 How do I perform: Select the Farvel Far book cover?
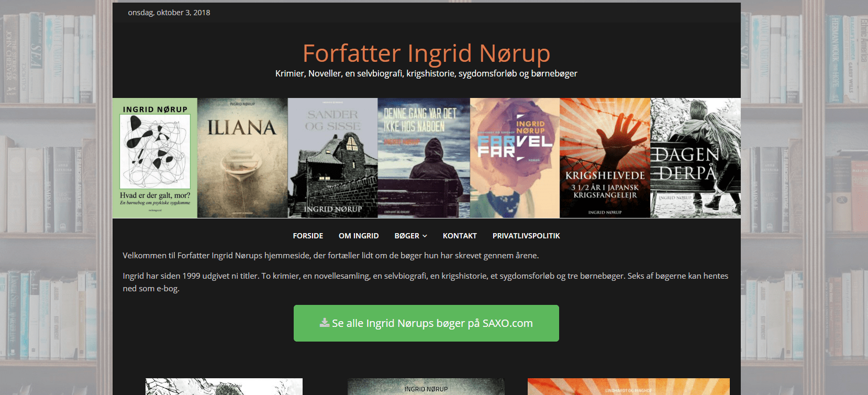coord(515,158)
